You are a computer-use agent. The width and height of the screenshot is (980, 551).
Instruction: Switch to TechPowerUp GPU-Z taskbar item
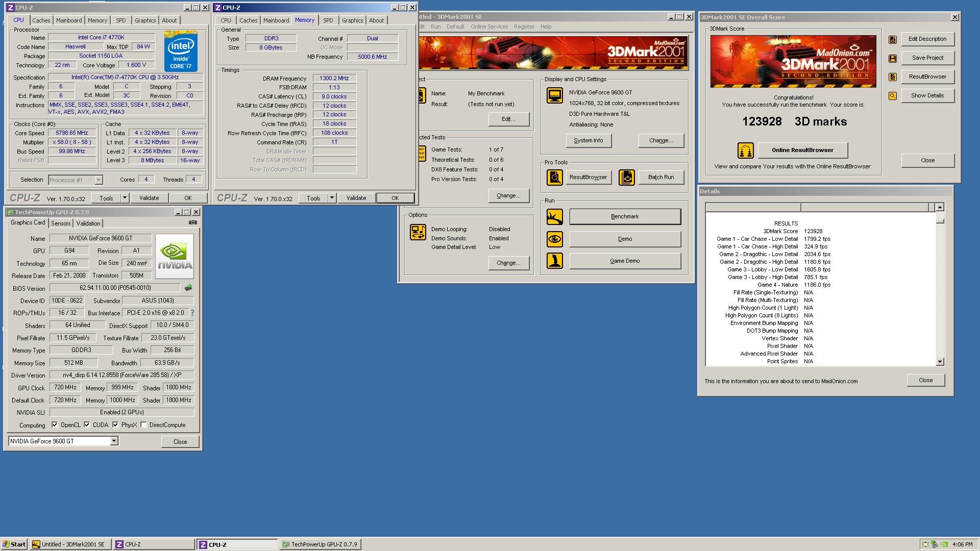click(320, 544)
